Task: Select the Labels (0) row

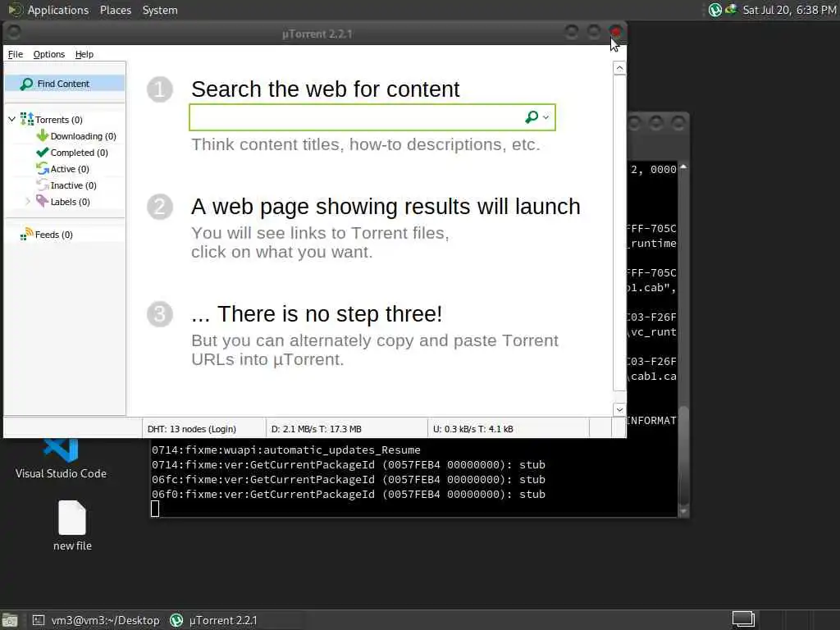Action: (63, 202)
